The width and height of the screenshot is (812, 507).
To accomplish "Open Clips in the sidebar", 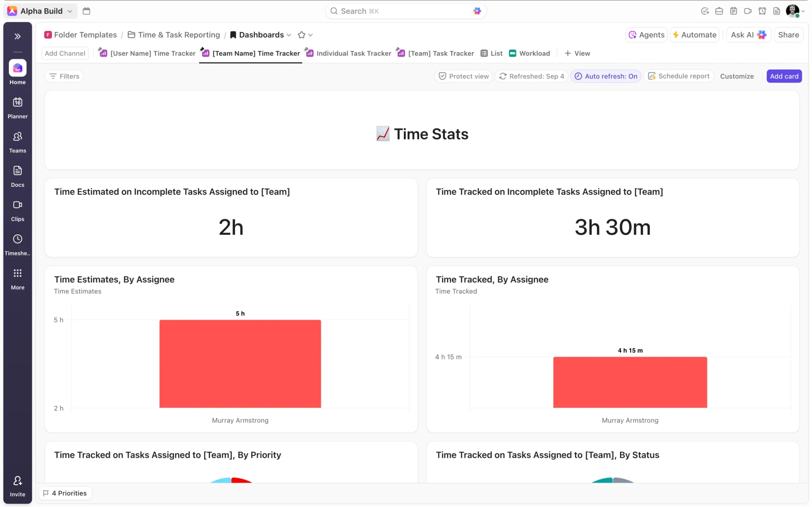I will 17,210.
